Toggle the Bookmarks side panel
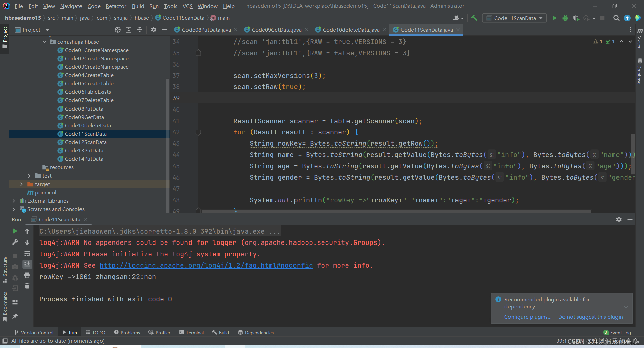Image resolution: width=644 pixels, height=348 pixels. tap(5, 306)
